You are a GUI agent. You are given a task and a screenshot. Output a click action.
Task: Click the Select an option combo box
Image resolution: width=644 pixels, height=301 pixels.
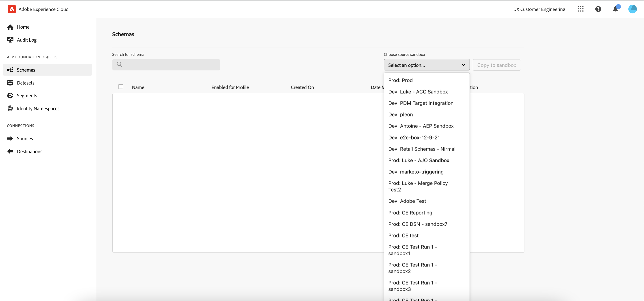[427, 65]
